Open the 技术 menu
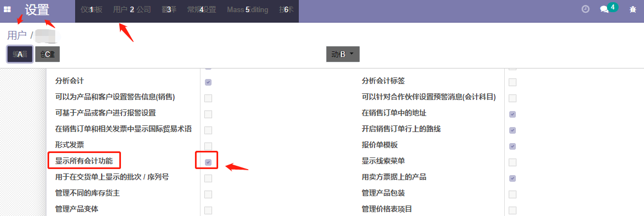The width and height of the screenshot is (644, 216). [286, 10]
